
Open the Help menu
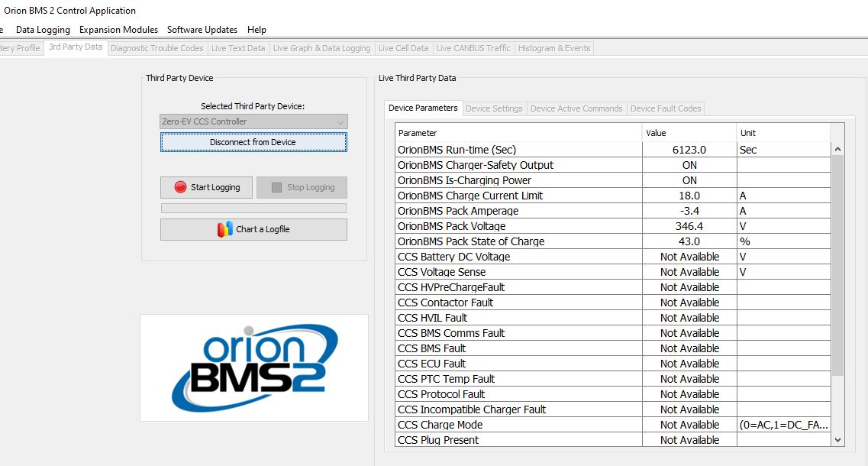[x=257, y=29]
